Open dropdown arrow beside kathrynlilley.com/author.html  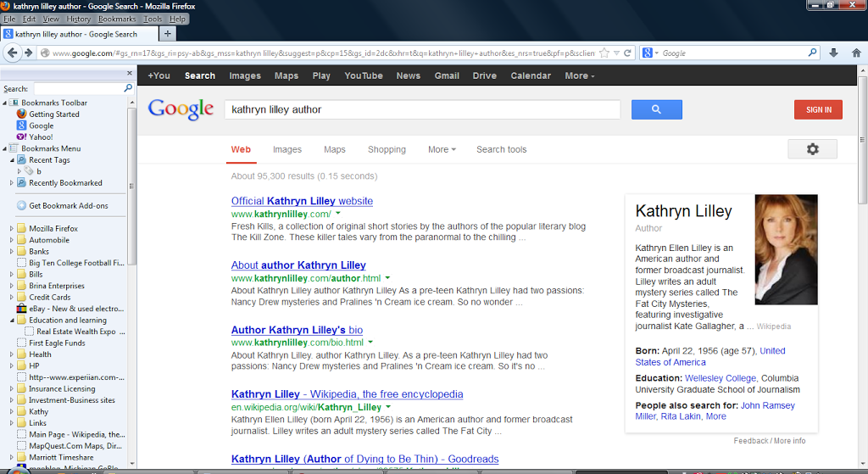[387, 278]
